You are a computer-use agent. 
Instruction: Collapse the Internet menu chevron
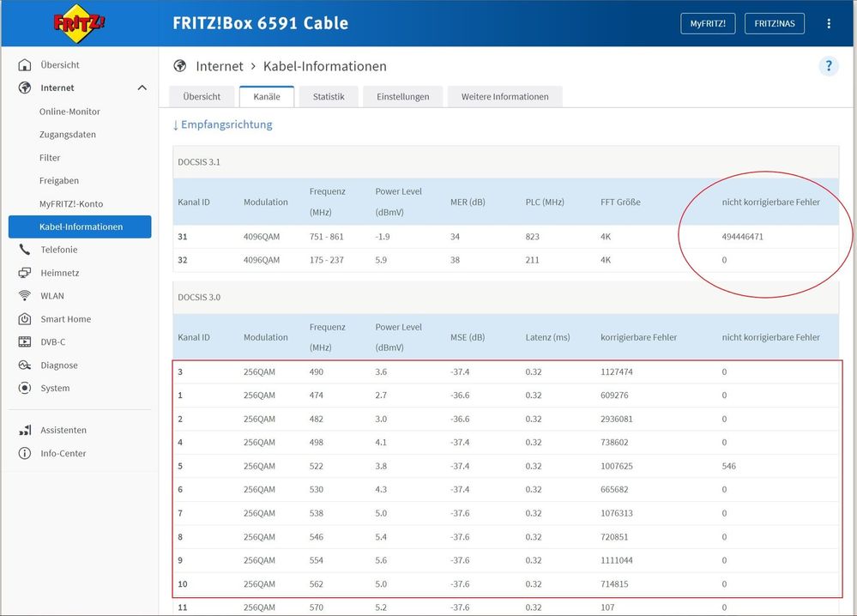[142, 88]
